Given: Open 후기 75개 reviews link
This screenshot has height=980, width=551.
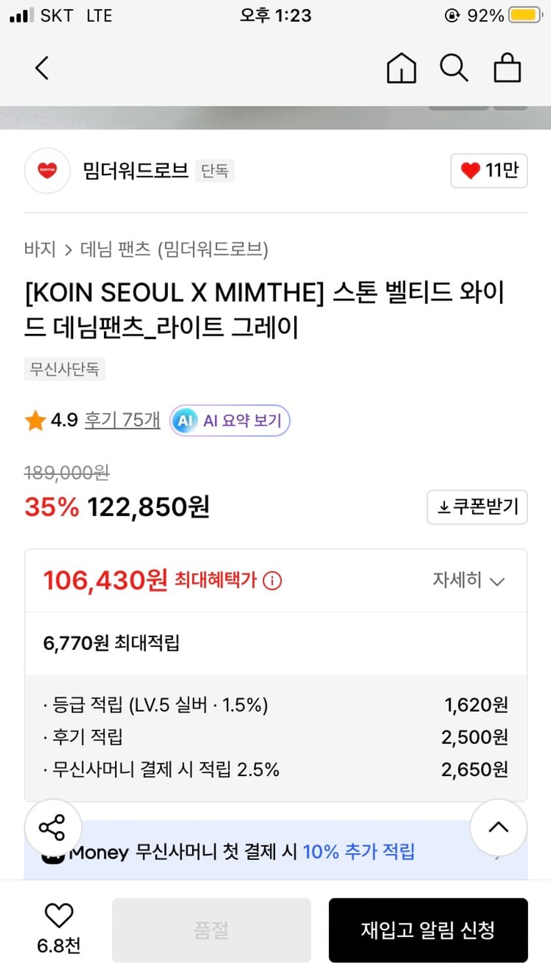Looking at the screenshot, I should tap(122, 420).
